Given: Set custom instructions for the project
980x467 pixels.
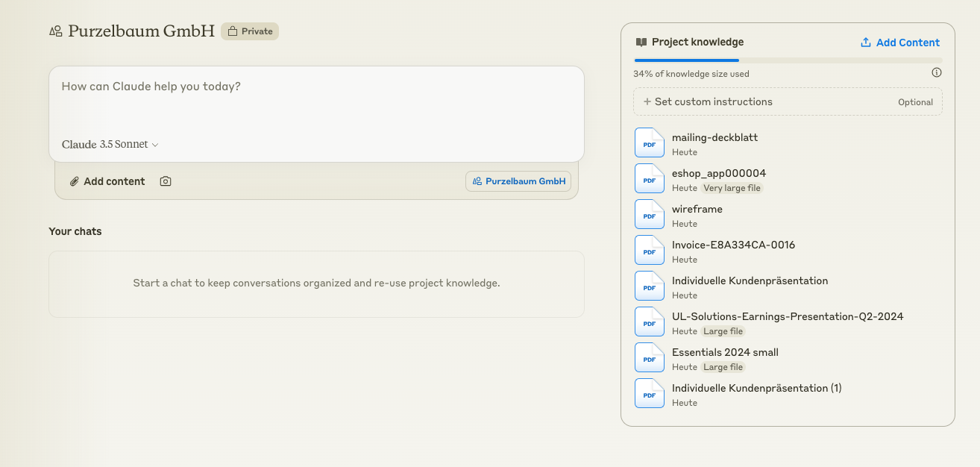Looking at the screenshot, I should 788,102.
